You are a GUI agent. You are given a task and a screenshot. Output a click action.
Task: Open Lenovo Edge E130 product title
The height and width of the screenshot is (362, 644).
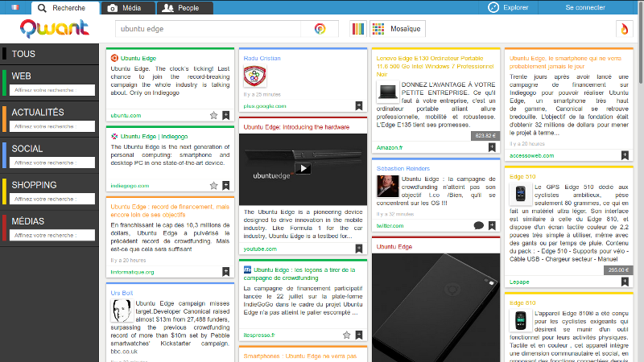tap(435, 66)
